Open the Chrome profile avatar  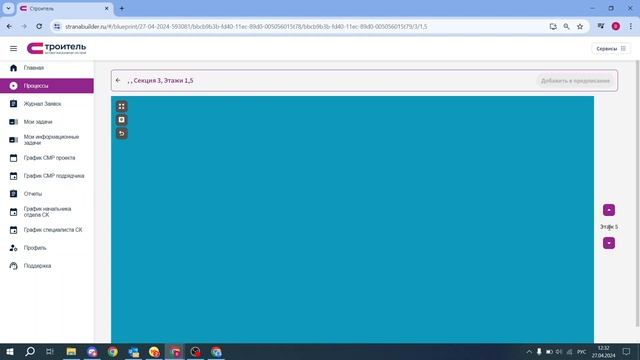point(616,27)
